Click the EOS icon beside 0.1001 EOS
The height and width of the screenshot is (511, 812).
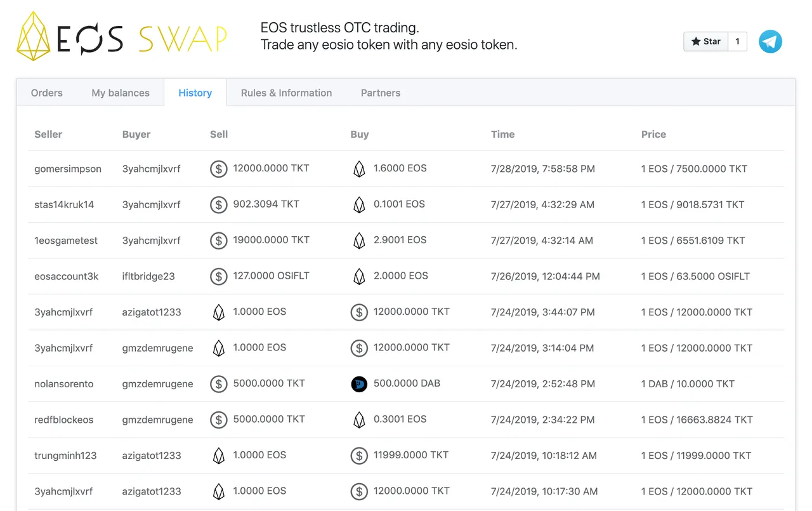coord(359,204)
